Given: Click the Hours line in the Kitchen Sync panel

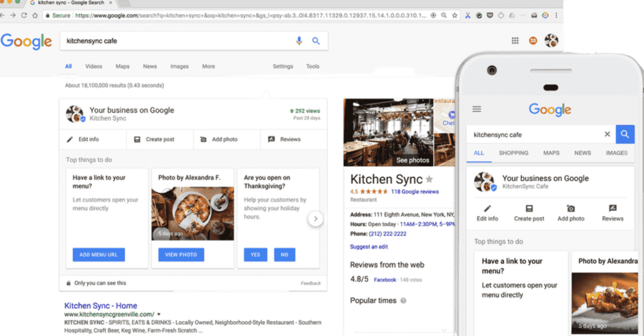Looking at the screenshot, I should tap(402, 224).
